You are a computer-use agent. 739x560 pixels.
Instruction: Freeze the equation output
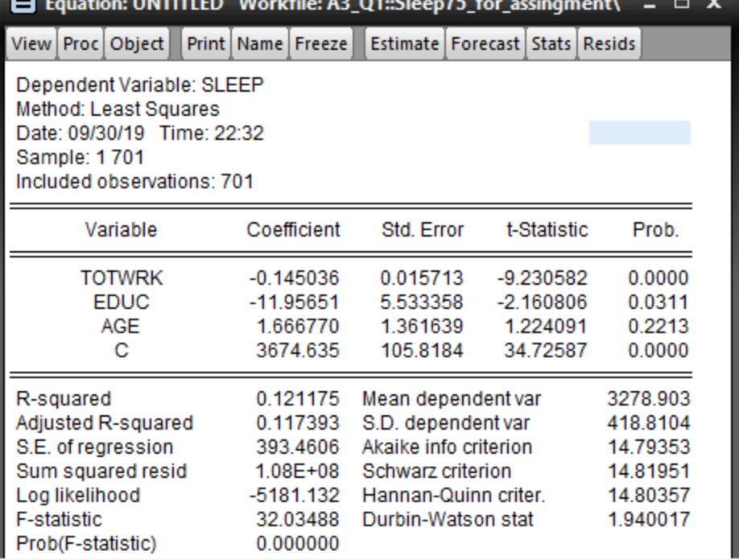click(x=321, y=43)
